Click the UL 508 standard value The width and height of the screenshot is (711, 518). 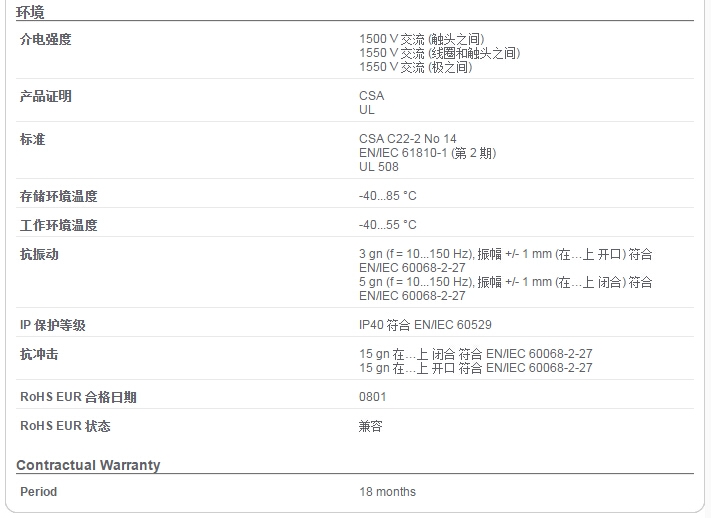(x=379, y=167)
